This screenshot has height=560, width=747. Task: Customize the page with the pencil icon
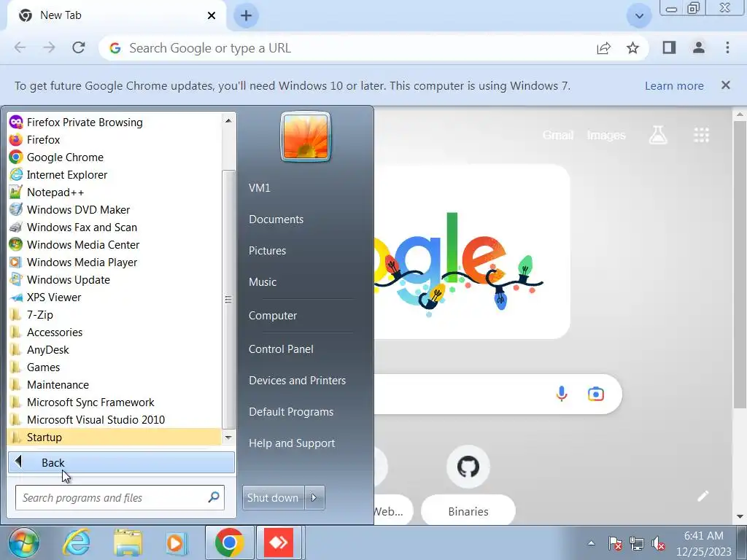[703, 496]
